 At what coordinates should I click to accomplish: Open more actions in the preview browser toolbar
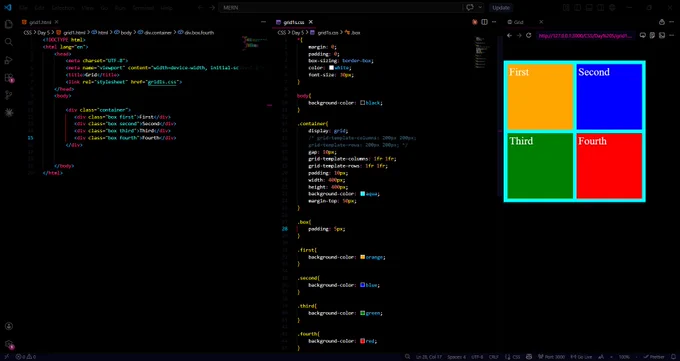[672, 36]
